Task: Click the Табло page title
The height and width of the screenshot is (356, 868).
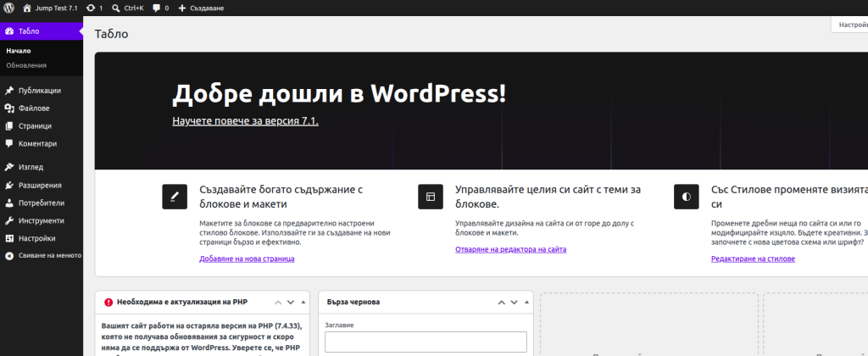Action: 111,34
